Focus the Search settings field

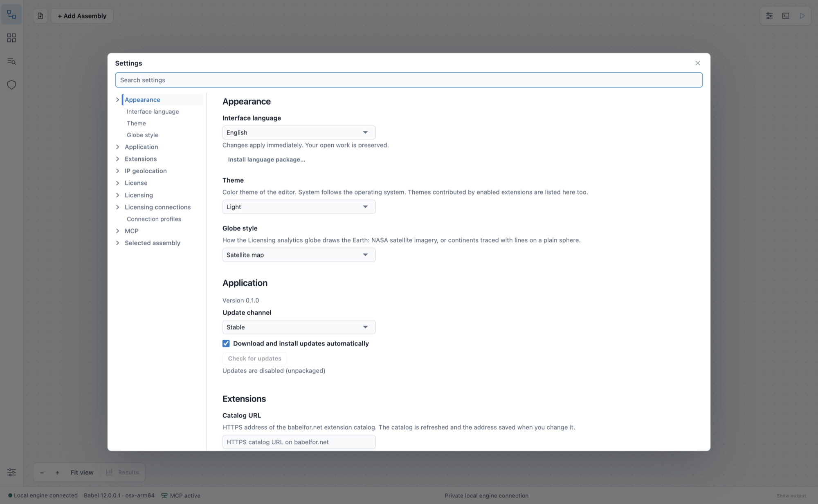[409, 80]
